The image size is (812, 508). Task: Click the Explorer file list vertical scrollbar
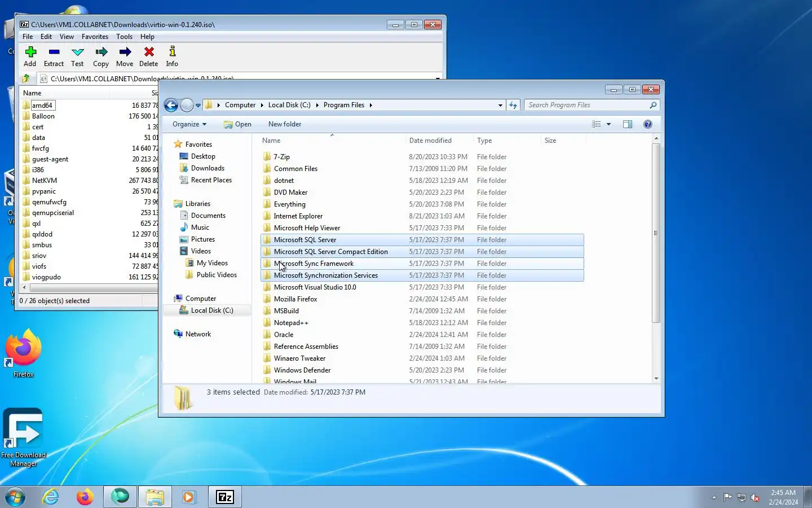[656, 233]
